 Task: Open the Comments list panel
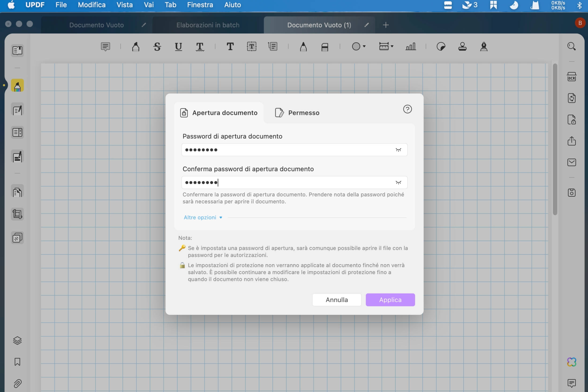(x=572, y=383)
